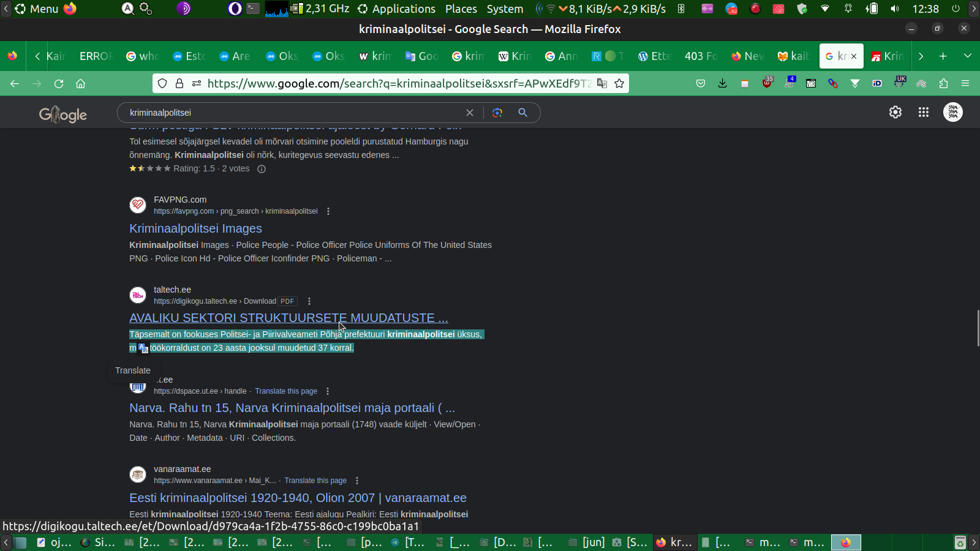Open rating info icon next to 2 votes

coord(262,169)
